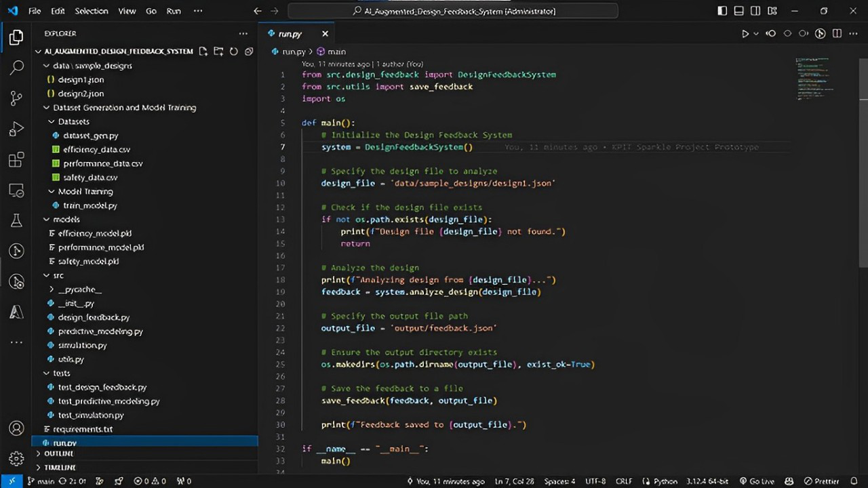Viewport: 868px width, 488px height.
Task: Open dataset_gen.py file
Action: click(90, 136)
